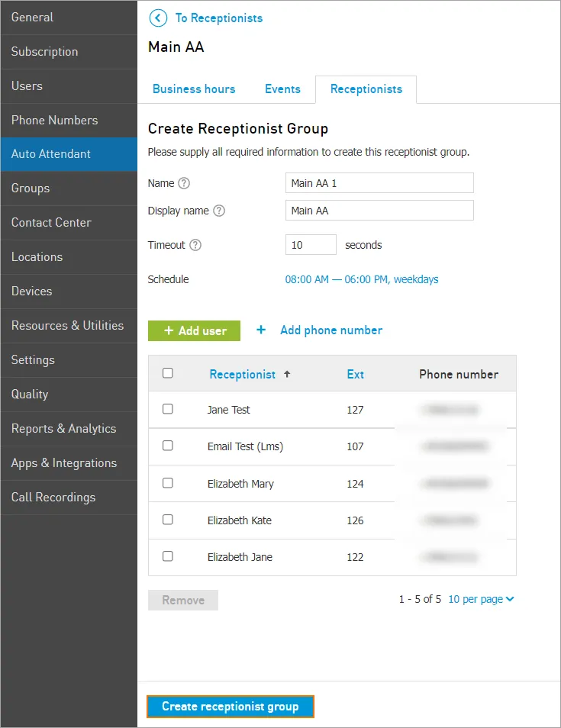
Task: Go to Users in the sidebar
Action: coord(69,86)
